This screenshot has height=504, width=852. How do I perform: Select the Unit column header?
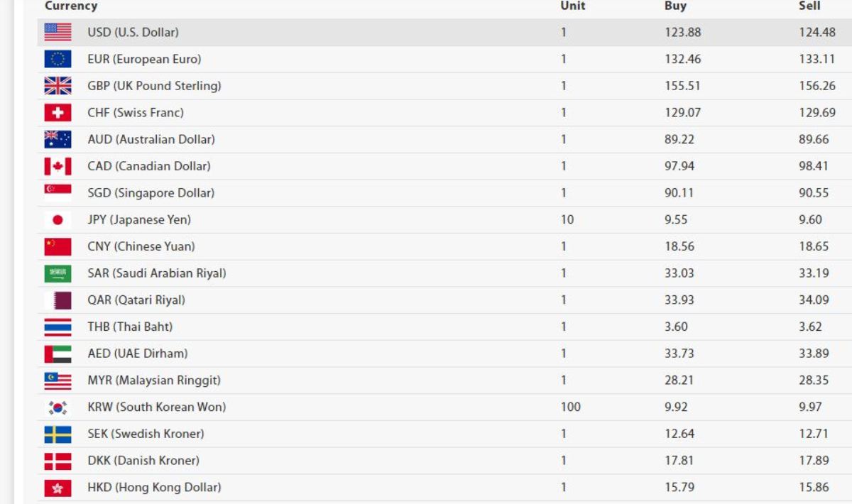coord(573,6)
